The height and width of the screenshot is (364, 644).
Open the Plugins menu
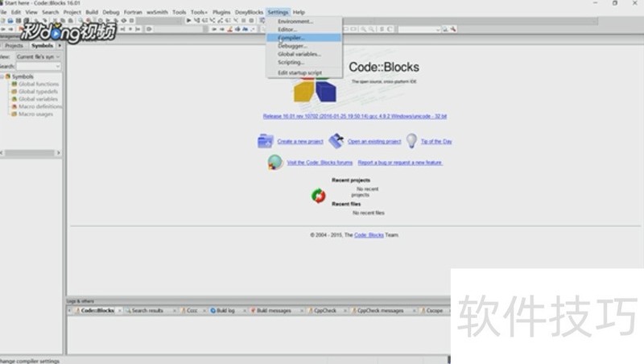click(x=221, y=12)
